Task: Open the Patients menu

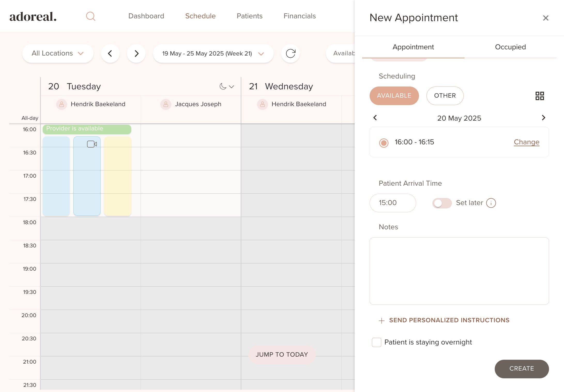Action: pyautogui.click(x=249, y=16)
